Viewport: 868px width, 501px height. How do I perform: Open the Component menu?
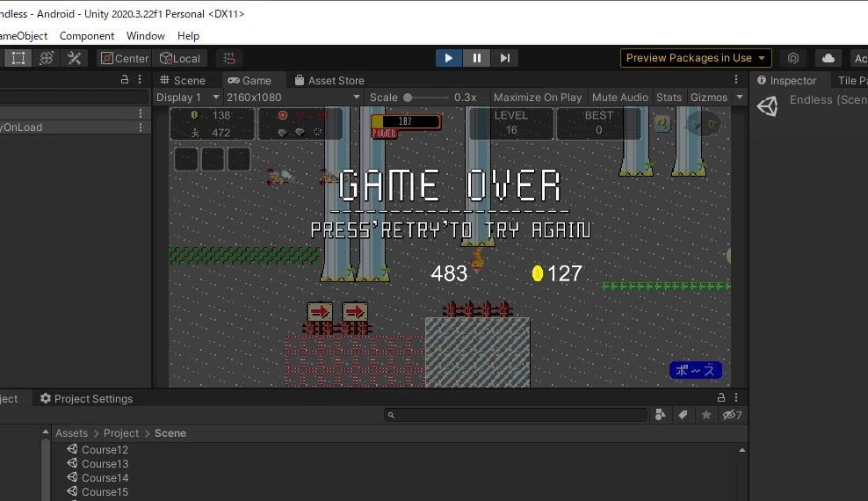pos(87,35)
